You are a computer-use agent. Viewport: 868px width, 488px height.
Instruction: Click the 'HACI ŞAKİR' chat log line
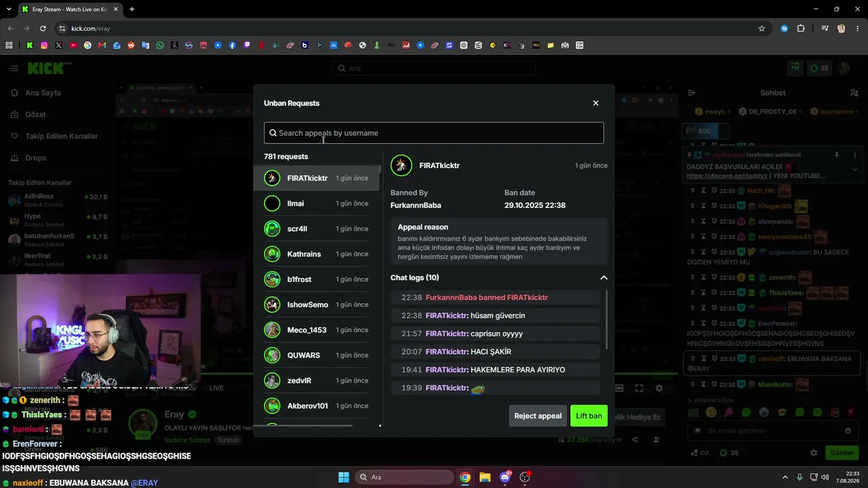pos(496,352)
